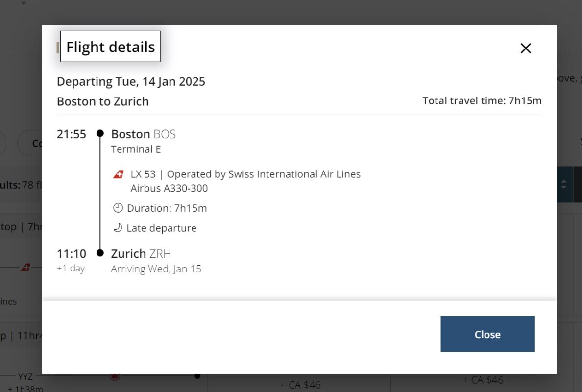Open the partially hidden 'Co' filter pill

pos(38,143)
